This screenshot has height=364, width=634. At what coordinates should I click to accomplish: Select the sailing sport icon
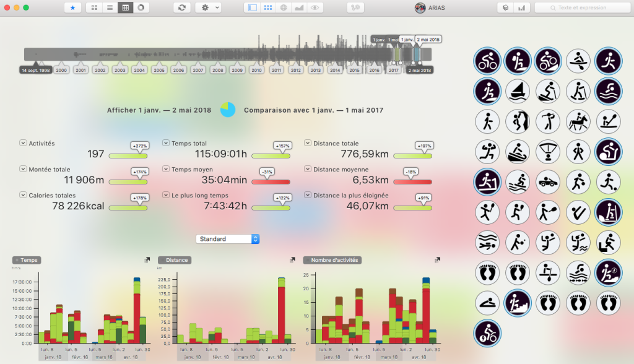(x=517, y=91)
